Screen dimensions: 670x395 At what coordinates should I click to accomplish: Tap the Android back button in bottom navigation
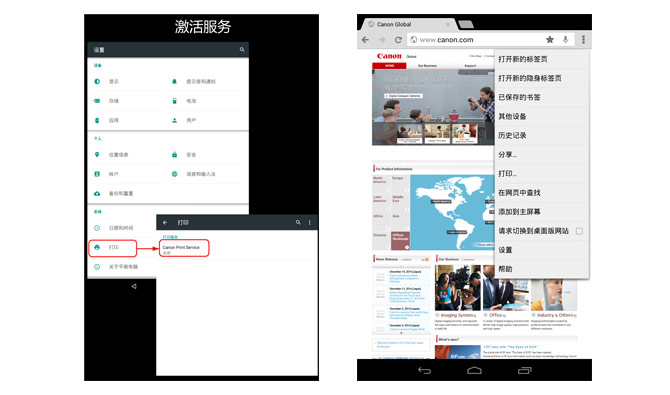point(424,370)
